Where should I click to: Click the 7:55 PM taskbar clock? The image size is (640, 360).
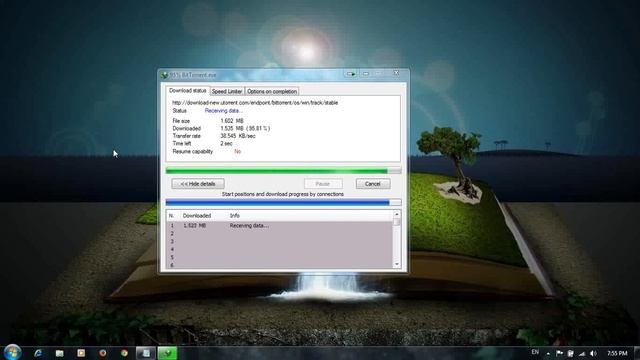point(617,353)
